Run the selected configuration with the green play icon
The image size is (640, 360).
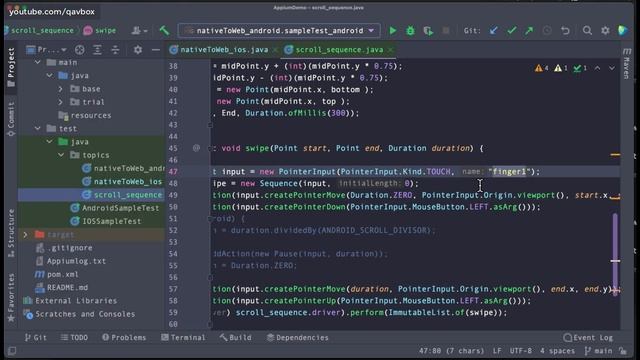coord(393,31)
